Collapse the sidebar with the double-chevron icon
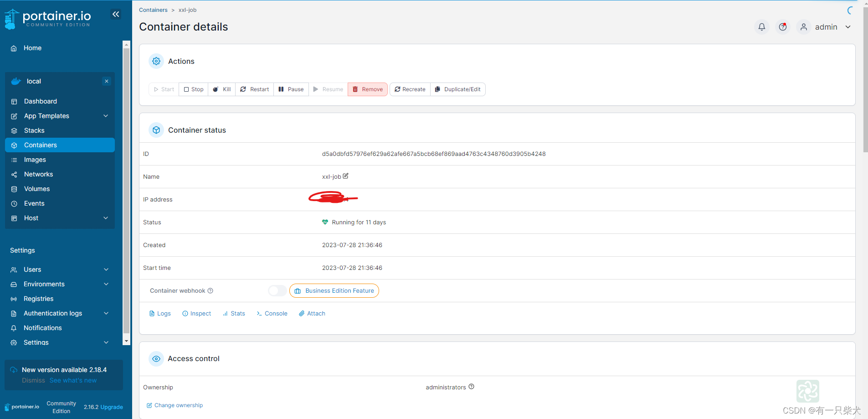868x419 pixels. [116, 14]
